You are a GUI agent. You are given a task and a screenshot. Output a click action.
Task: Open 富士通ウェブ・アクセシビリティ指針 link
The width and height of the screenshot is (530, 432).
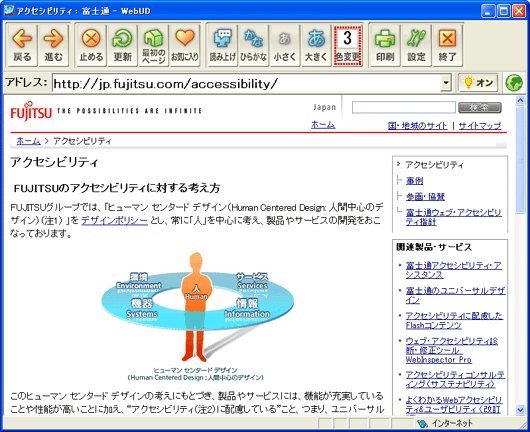click(454, 217)
